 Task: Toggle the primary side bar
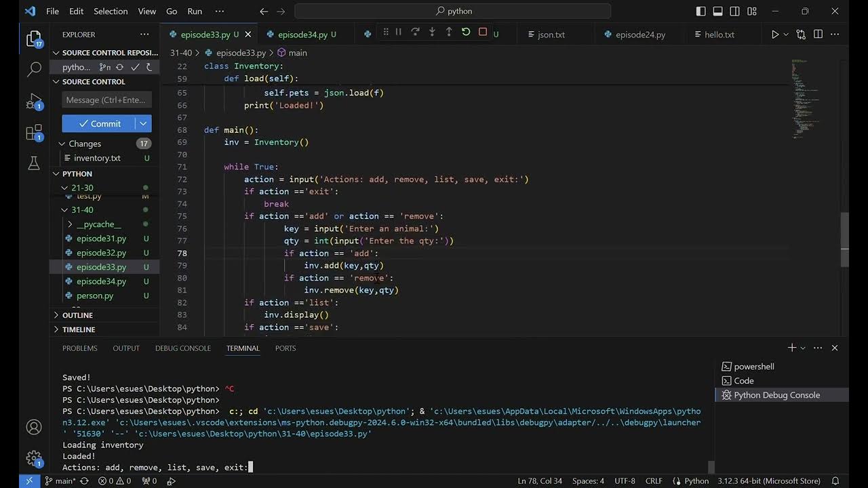pyautogui.click(x=701, y=12)
